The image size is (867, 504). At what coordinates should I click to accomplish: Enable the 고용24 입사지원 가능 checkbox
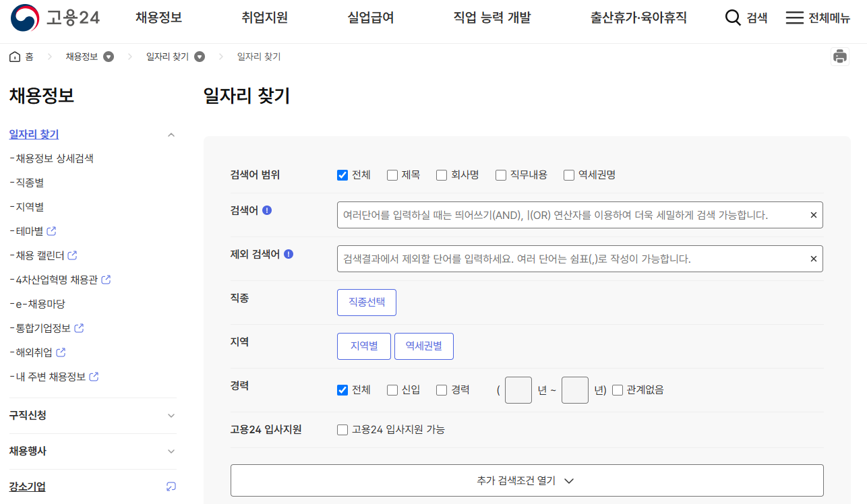point(342,429)
